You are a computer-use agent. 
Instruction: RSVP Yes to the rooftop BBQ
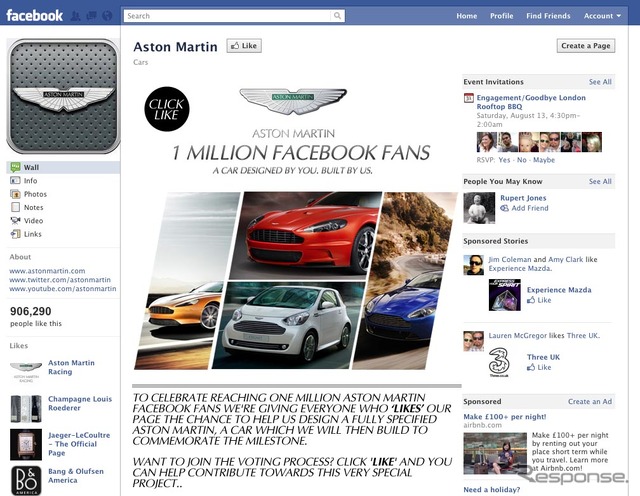tap(504, 160)
